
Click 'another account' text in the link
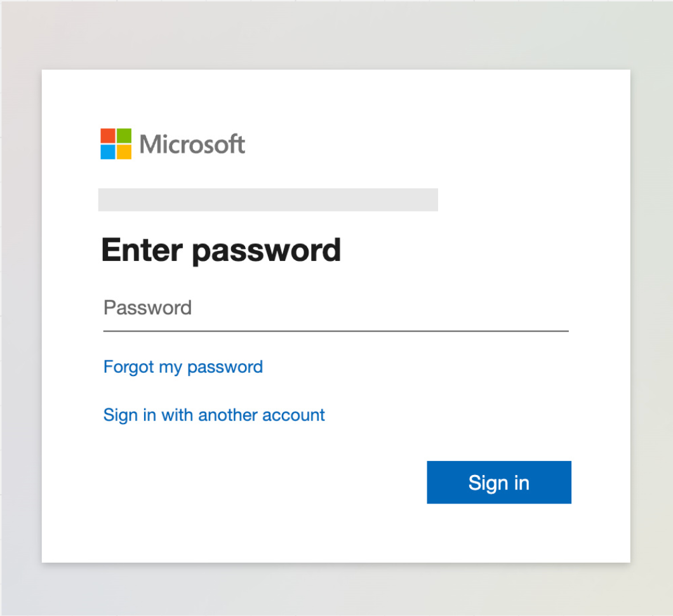click(x=262, y=415)
